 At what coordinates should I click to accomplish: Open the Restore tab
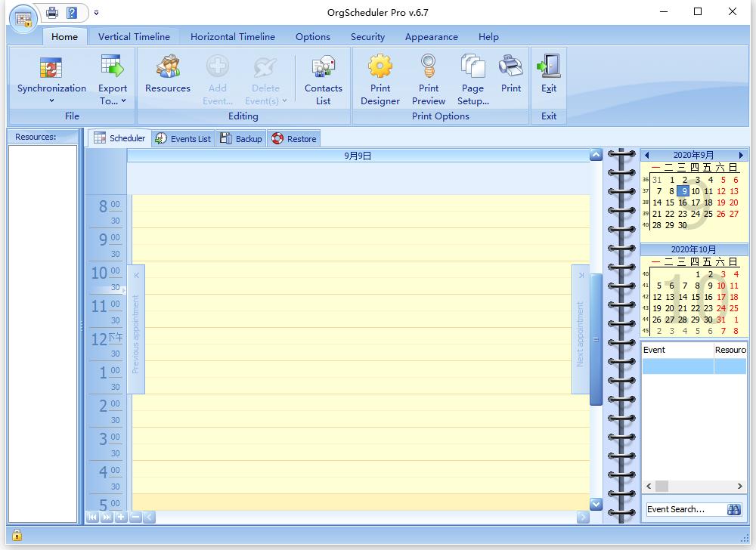click(293, 139)
